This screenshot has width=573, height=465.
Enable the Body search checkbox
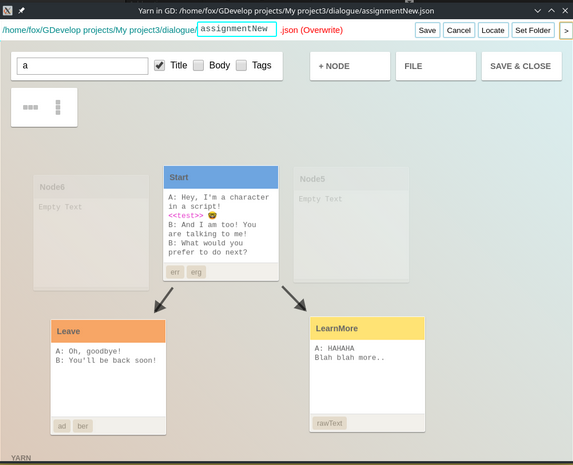(x=198, y=65)
